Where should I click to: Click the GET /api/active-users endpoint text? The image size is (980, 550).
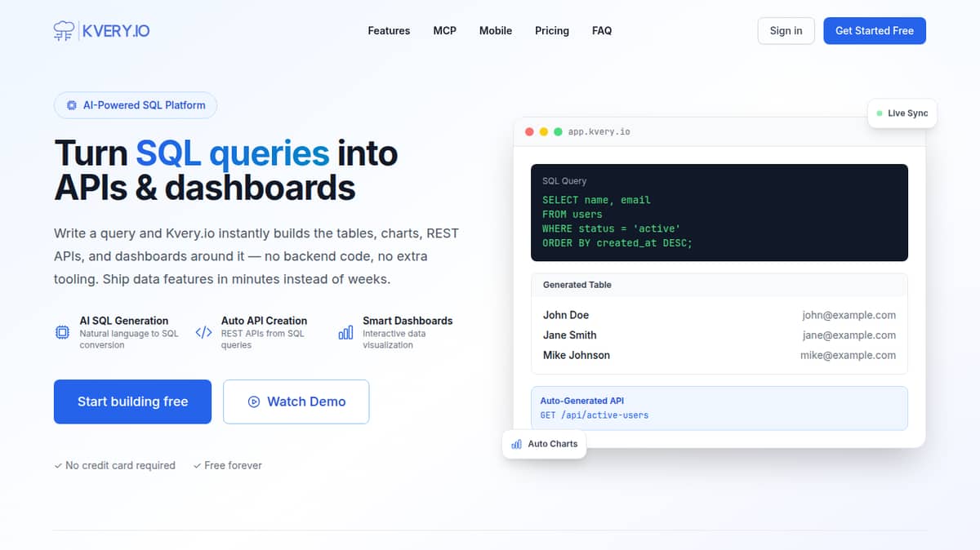tap(595, 415)
